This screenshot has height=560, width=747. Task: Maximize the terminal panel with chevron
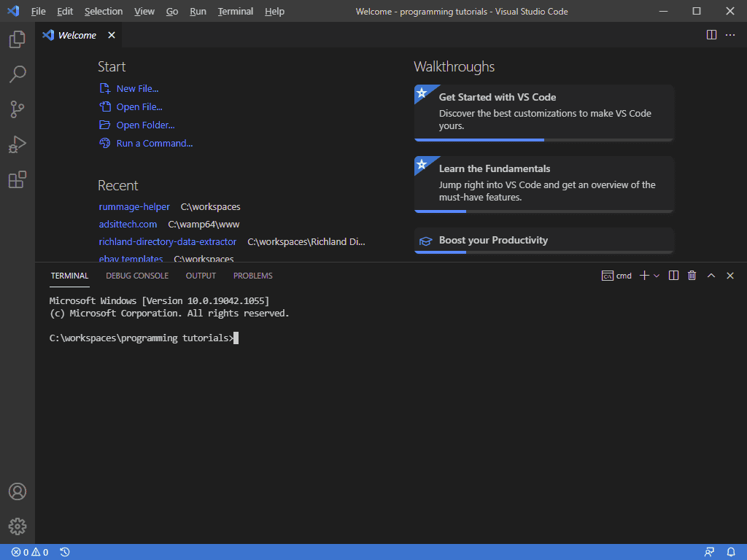tap(711, 276)
